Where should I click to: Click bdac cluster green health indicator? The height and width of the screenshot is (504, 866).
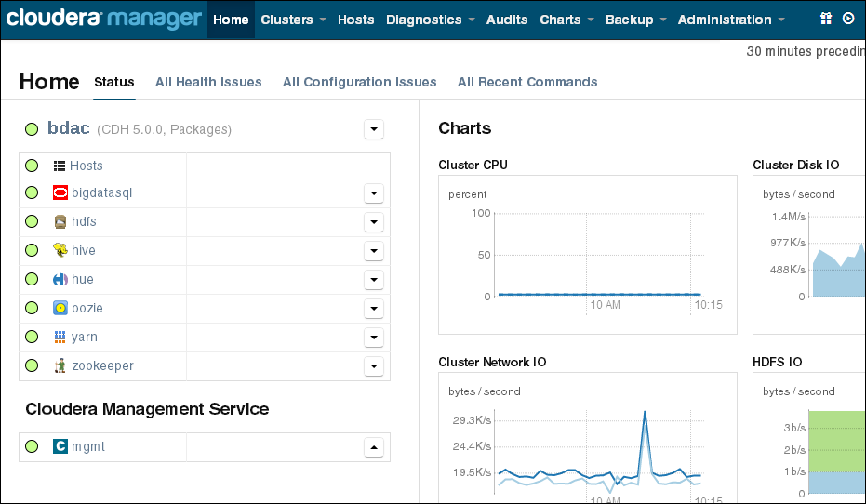coord(32,129)
